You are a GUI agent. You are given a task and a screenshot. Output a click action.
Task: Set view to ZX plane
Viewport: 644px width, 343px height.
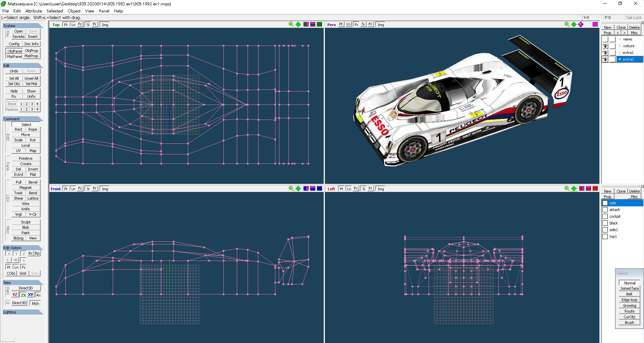pos(23,295)
